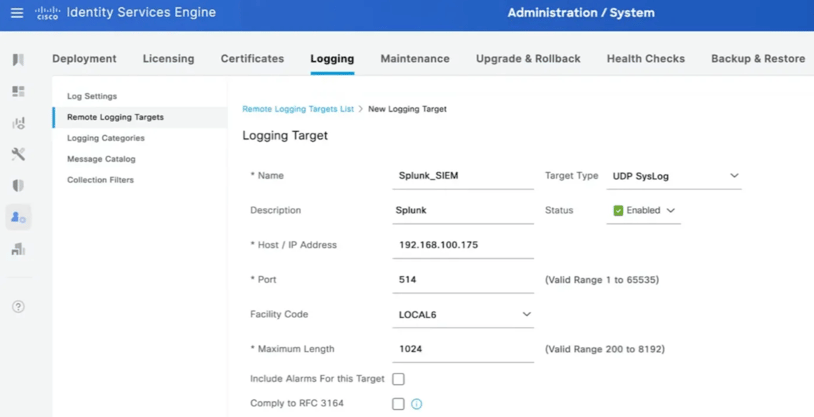The width and height of the screenshot is (814, 417).
Task: Show info for Comply to RFC 3164
Action: pyautogui.click(x=416, y=403)
